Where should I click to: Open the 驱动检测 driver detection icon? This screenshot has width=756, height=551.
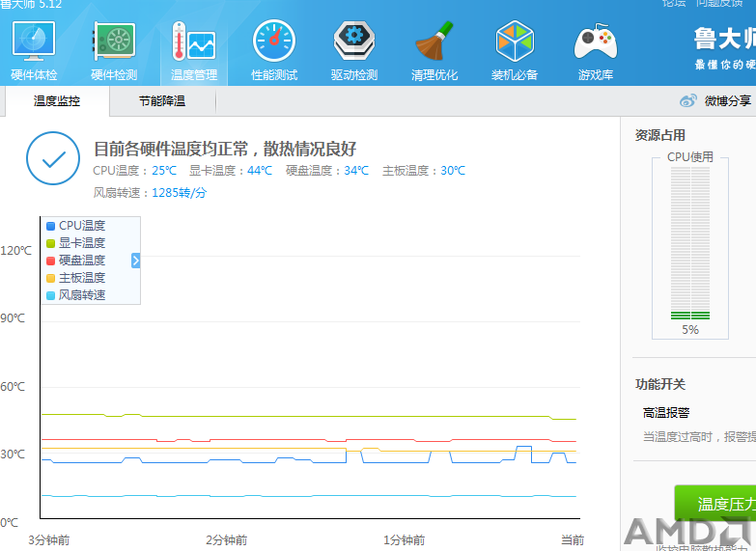354,41
